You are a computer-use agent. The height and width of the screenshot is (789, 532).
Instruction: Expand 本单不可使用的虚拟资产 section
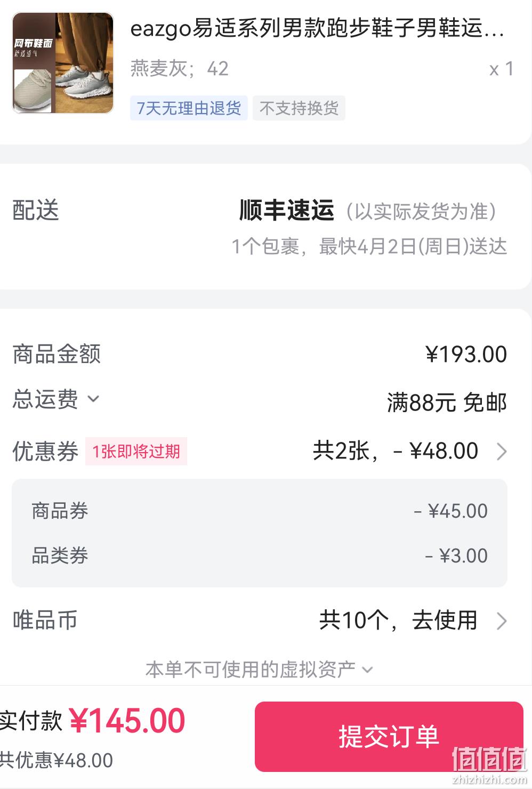tap(260, 669)
